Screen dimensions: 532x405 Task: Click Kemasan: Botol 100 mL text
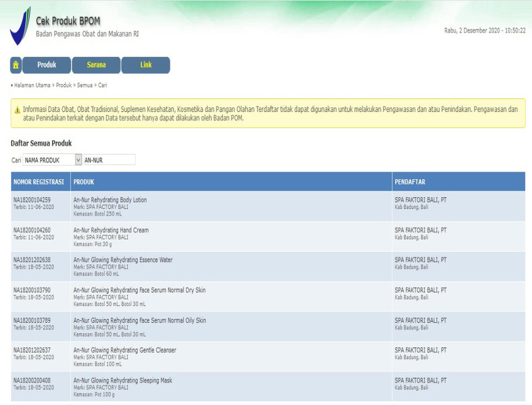click(x=97, y=364)
